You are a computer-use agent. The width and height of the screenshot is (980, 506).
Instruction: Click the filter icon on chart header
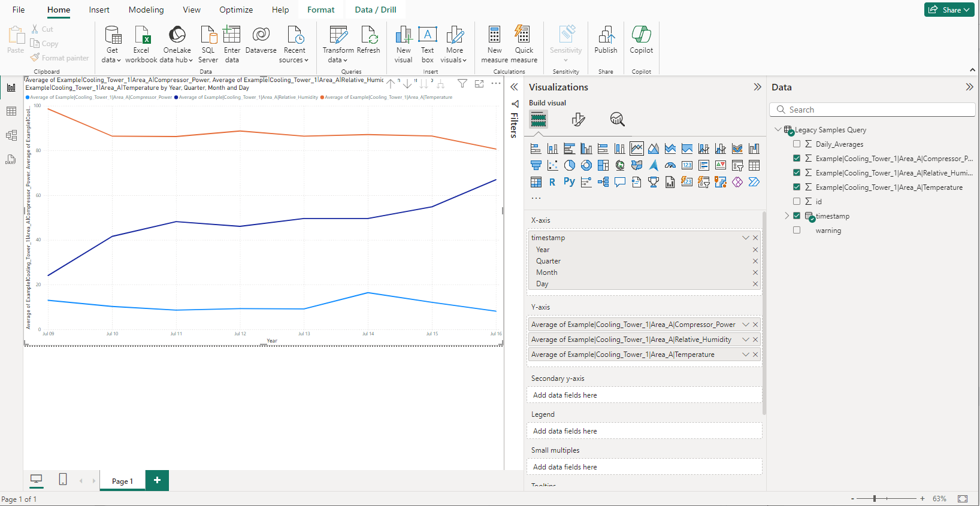(x=462, y=84)
